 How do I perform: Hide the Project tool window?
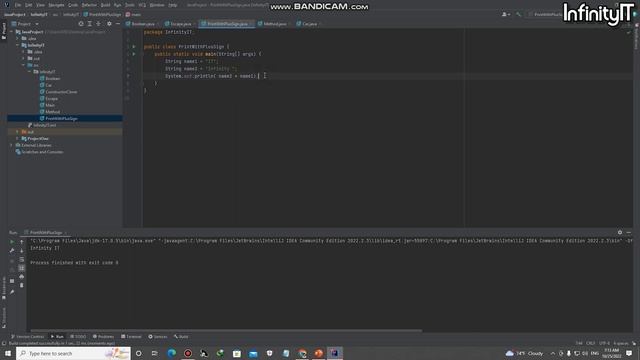118,24
